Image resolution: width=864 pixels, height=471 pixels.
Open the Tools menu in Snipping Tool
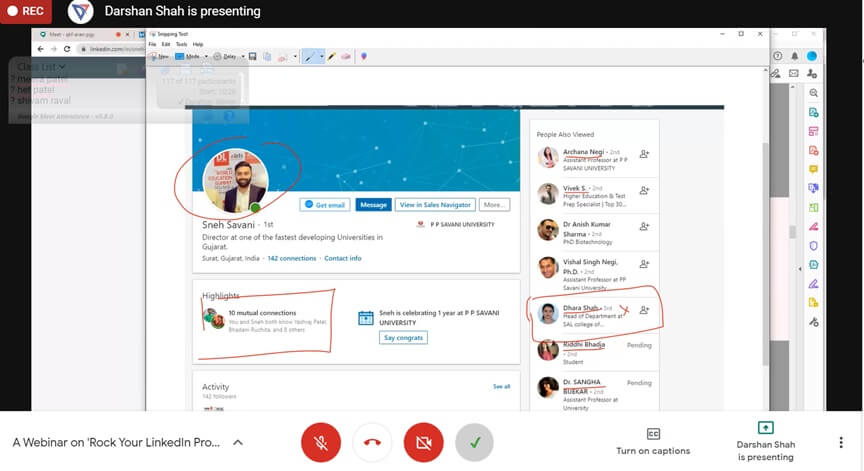(181, 44)
